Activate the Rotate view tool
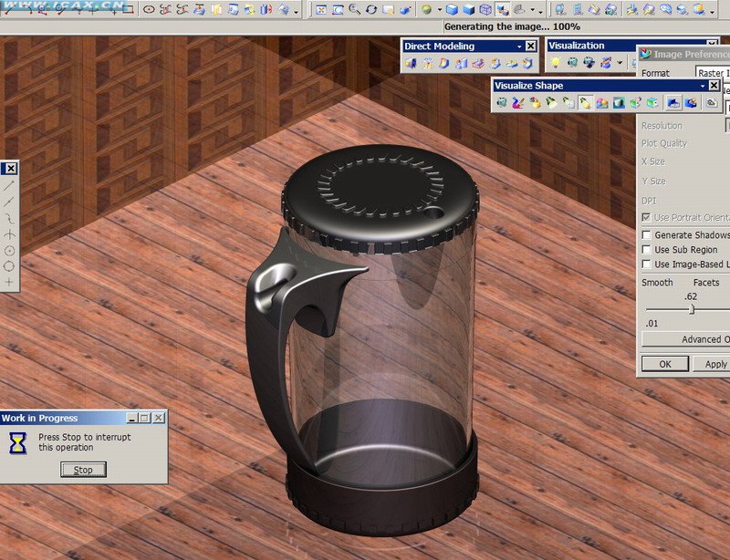Screen dimensions: 730x560 click(x=371, y=9)
